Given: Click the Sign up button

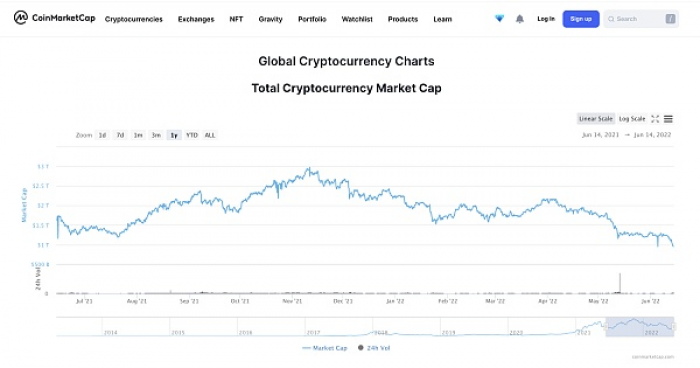Looking at the screenshot, I should tap(581, 19).
